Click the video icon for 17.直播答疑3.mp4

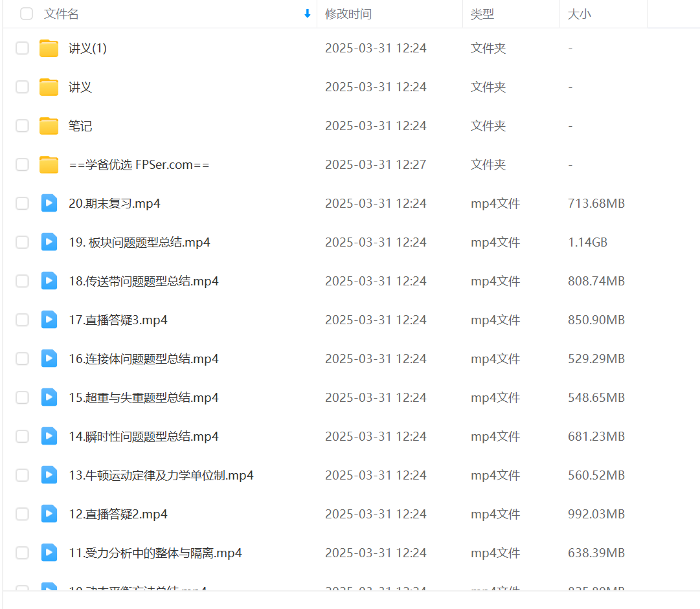(x=49, y=320)
